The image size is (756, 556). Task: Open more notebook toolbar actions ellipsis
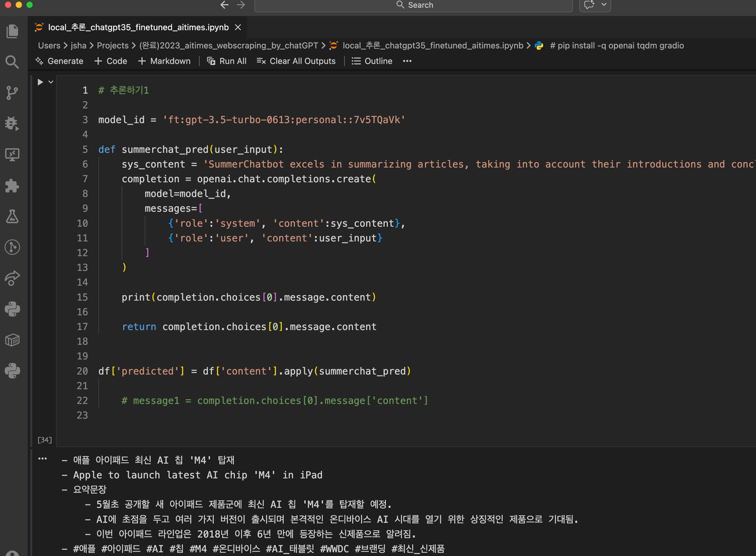[407, 61]
